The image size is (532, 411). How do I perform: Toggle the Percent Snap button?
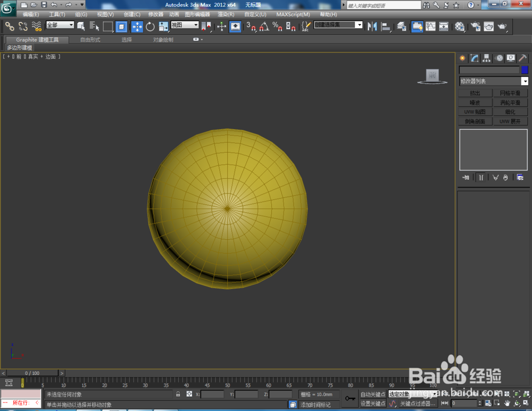click(277, 26)
